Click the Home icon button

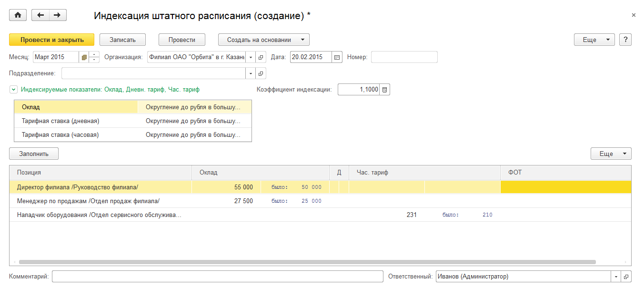[18, 15]
